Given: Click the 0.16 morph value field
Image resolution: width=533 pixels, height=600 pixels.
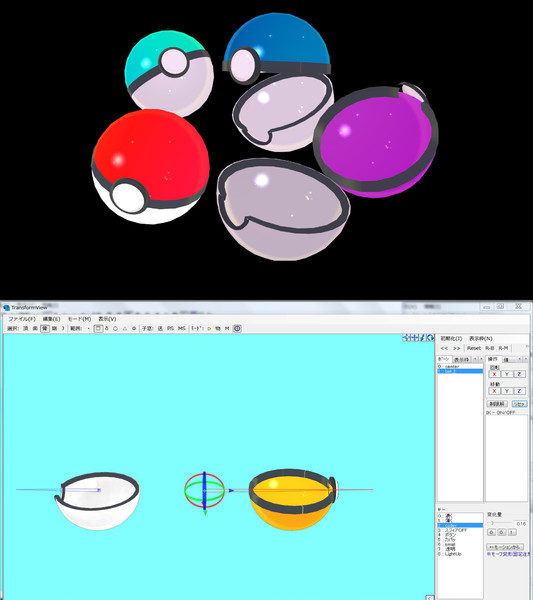Looking at the screenshot, I should (x=521, y=523).
